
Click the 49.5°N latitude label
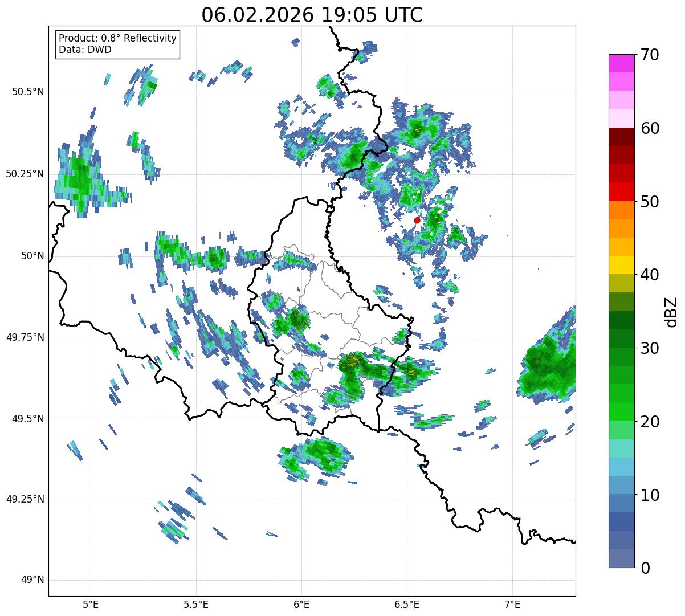pos(28,419)
